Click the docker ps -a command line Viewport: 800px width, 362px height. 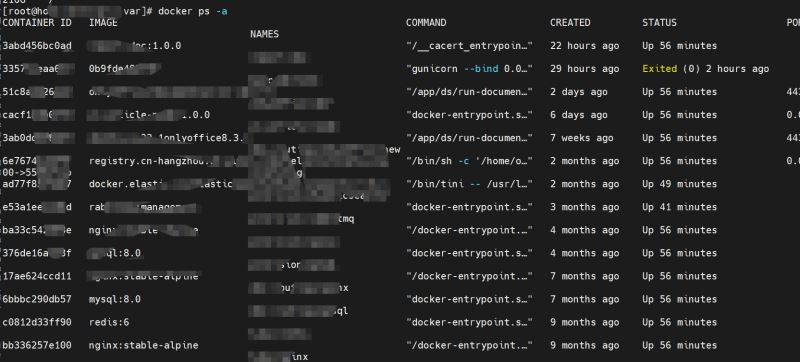click(192, 11)
